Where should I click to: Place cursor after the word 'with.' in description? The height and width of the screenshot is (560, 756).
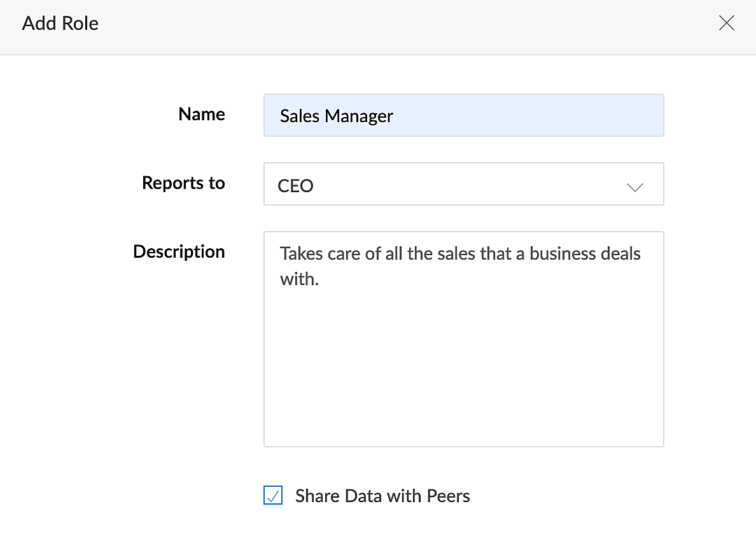tap(319, 279)
